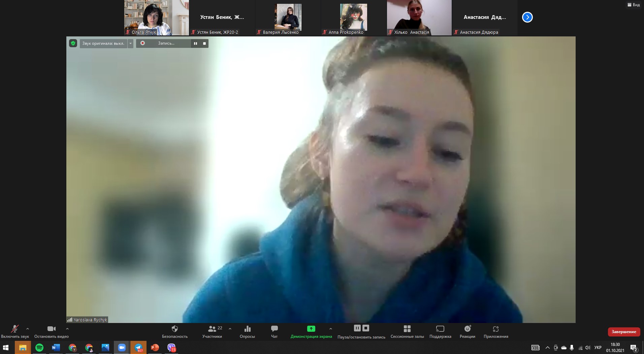Open the Приложения apps panel

496,332
